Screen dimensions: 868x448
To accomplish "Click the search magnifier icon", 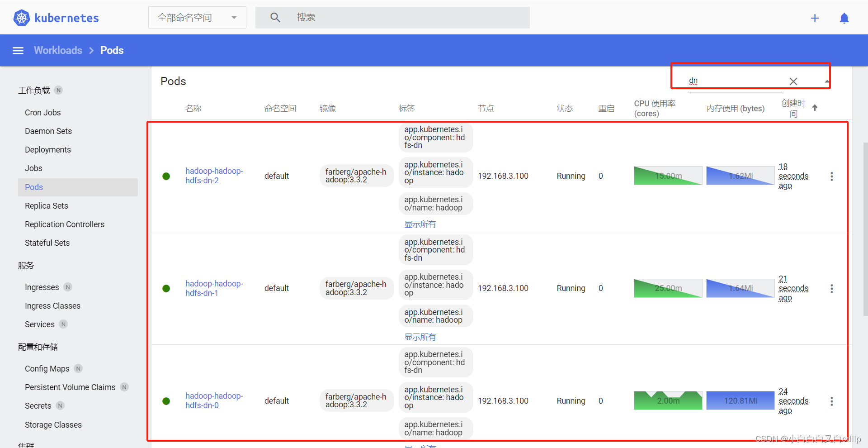I will click(275, 18).
